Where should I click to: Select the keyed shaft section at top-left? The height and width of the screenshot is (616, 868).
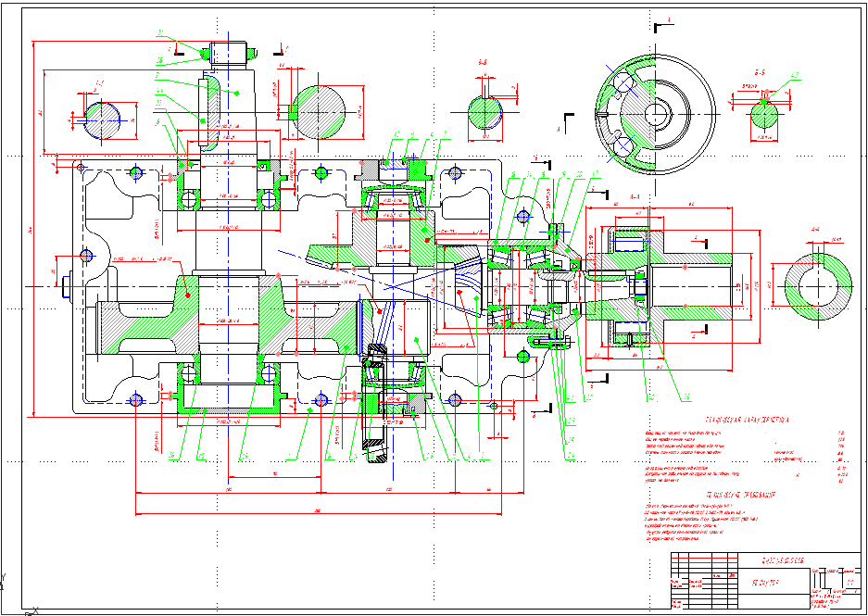pyautogui.click(x=101, y=119)
